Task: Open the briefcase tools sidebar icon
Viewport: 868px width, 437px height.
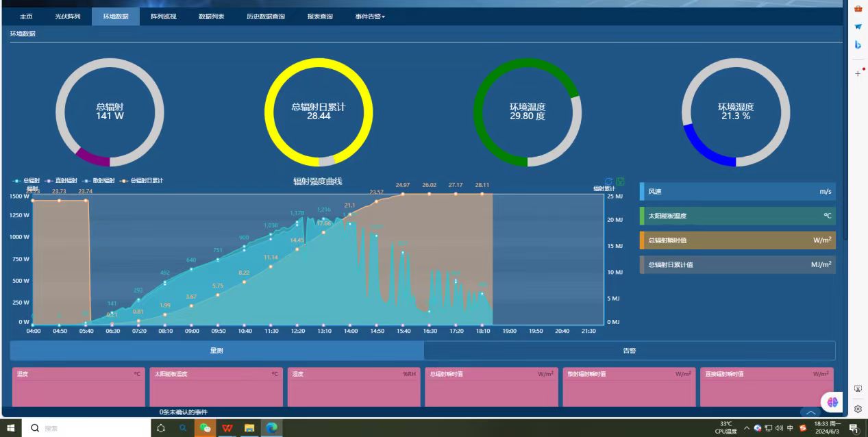Action: (858, 8)
